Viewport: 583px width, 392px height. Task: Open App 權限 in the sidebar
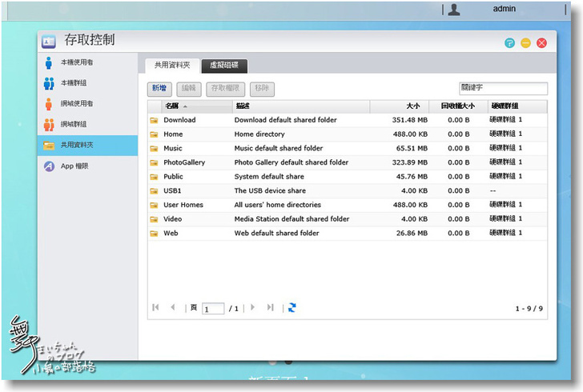coord(74,166)
